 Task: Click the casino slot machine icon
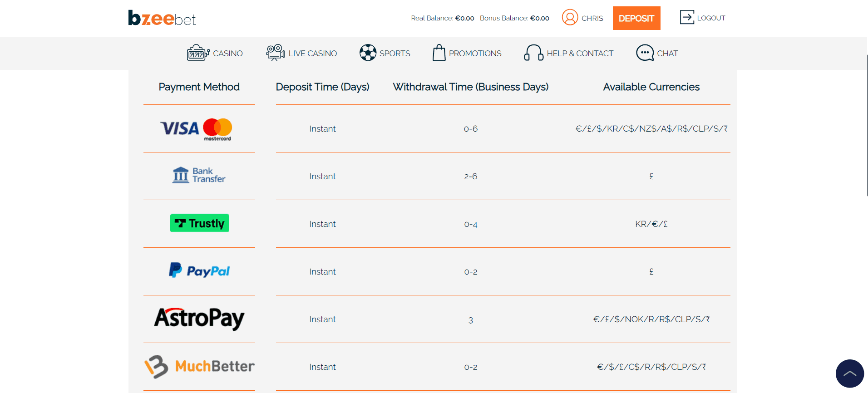click(197, 53)
